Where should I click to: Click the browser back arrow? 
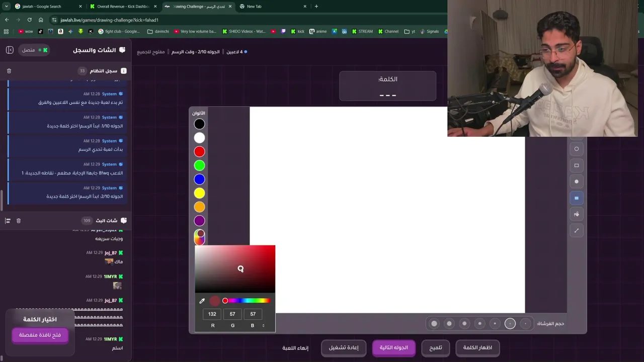tap(7, 20)
